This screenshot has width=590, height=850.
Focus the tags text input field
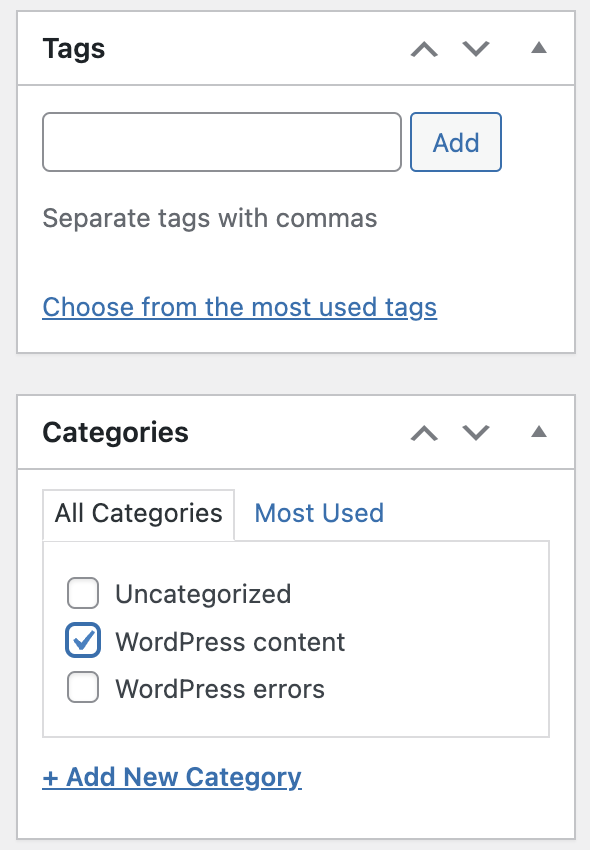(222, 142)
